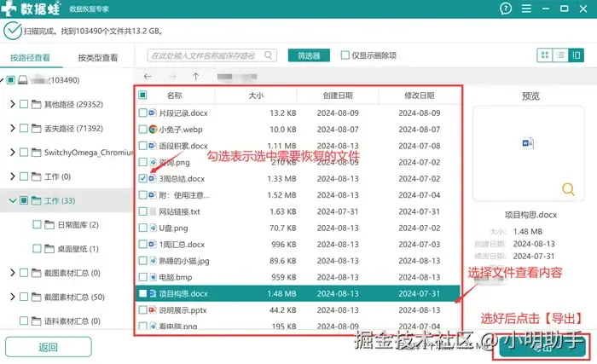Click the 筛选器 filter button

click(309, 55)
